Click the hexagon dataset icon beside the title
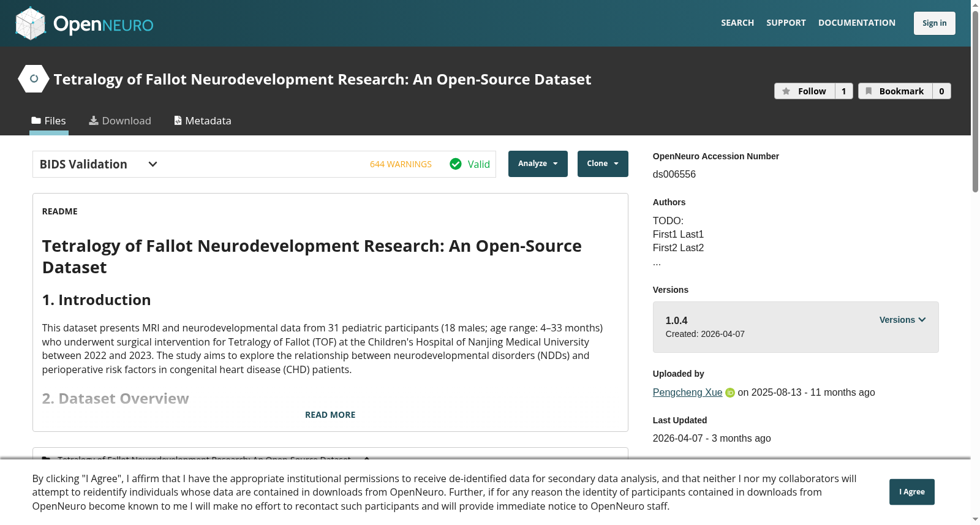 34,78
